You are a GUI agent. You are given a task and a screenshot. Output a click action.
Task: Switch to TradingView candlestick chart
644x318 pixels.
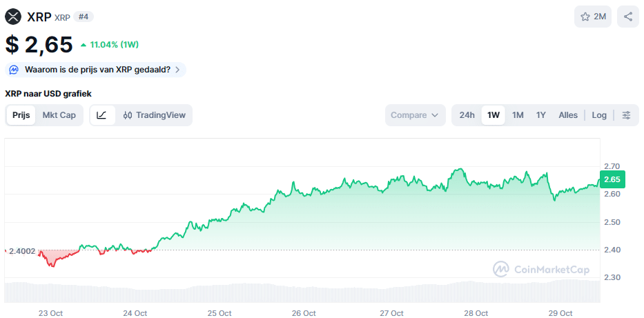tap(155, 115)
